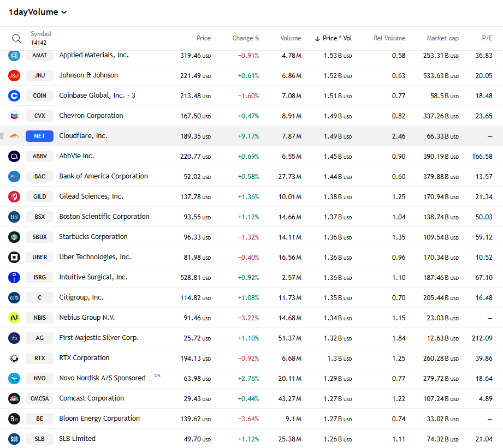Image resolution: width=503 pixels, height=448 pixels.
Task: Click the Uber logo icon
Action: tap(14, 258)
